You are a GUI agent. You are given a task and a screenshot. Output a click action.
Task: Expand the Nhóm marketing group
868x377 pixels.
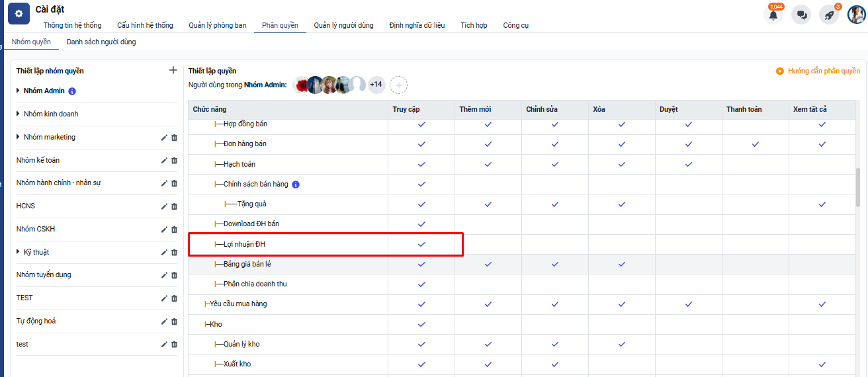[x=19, y=137]
